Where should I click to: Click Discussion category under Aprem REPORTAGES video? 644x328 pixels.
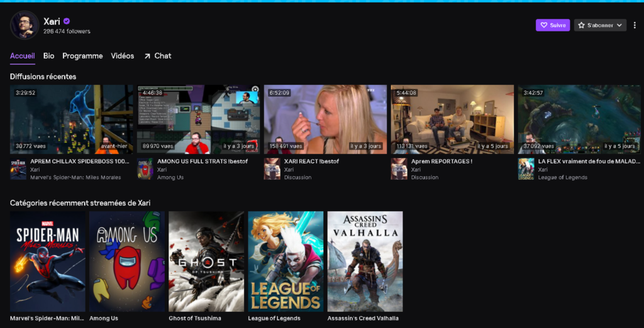[425, 177]
